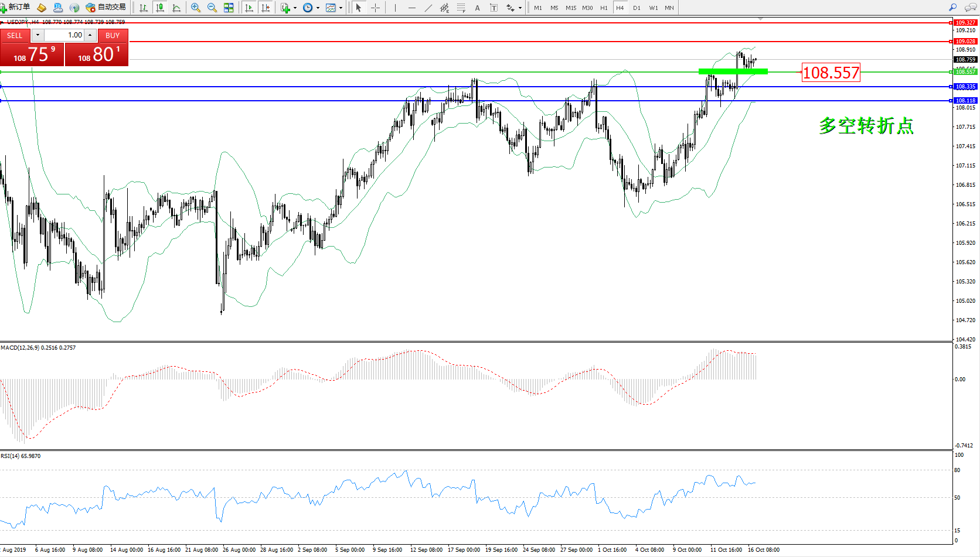Expand the indicators list dropdown arrow
Screen dimensions: 980x557
[295, 8]
